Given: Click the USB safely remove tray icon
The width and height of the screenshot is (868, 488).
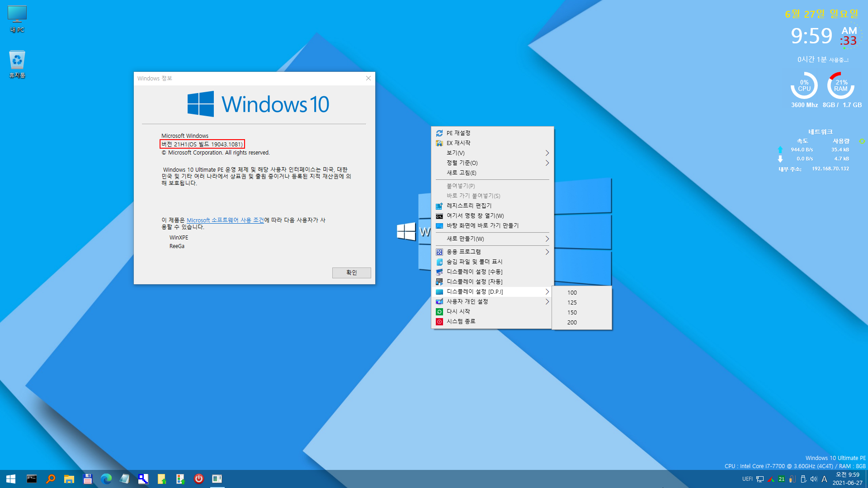Looking at the screenshot, I should tap(803, 479).
